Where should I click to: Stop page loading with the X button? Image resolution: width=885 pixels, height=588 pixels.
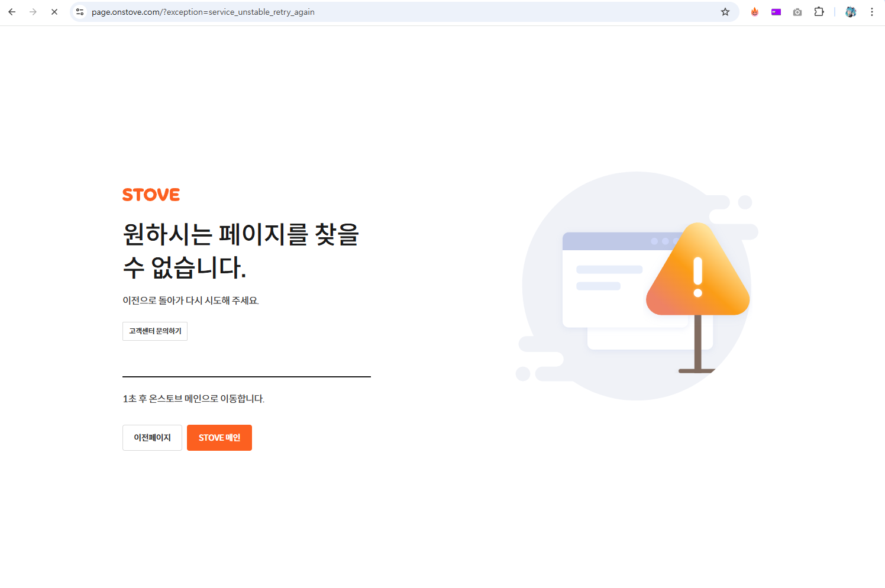(x=54, y=12)
